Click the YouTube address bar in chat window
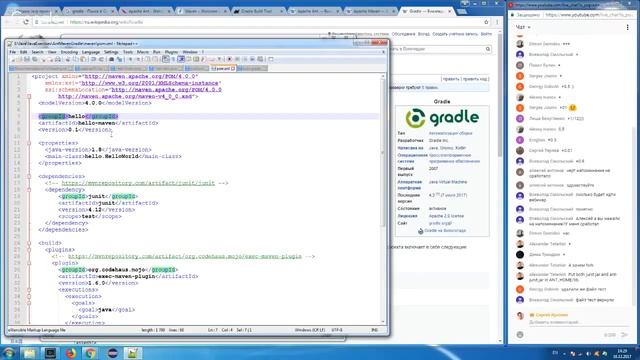The width and height of the screenshot is (640, 360). click(588, 15)
